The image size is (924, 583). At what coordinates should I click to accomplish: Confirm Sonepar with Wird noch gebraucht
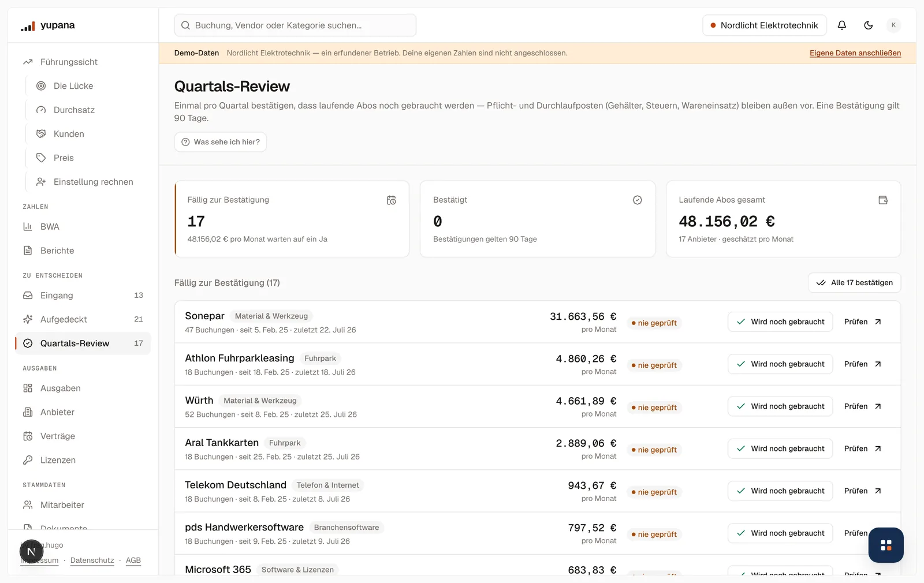point(780,322)
